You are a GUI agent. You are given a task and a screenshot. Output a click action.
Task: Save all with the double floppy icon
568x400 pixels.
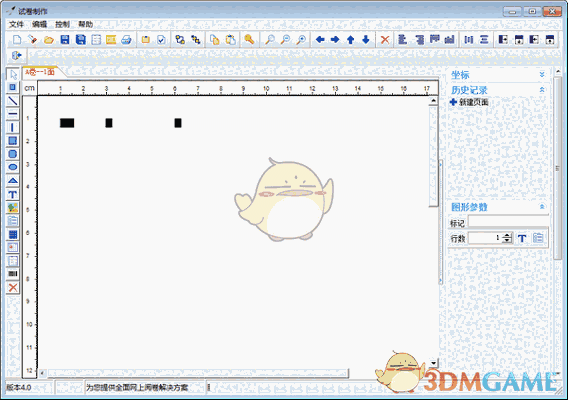[80, 39]
